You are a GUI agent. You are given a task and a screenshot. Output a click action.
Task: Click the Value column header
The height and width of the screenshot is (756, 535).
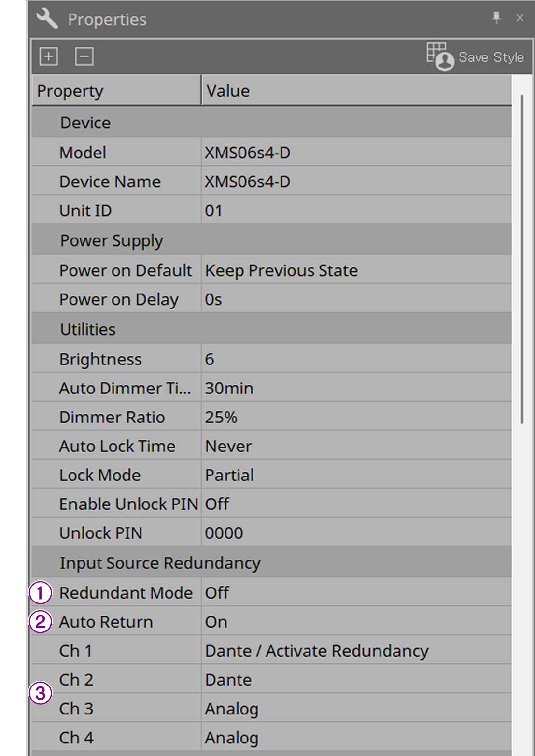click(356, 90)
